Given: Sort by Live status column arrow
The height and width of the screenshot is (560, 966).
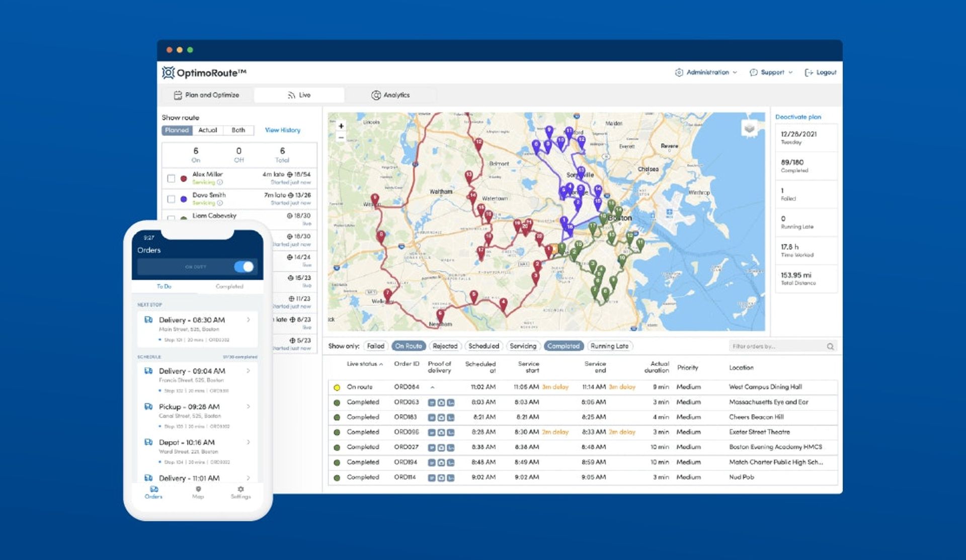Looking at the screenshot, I should [x=381, y=364].
